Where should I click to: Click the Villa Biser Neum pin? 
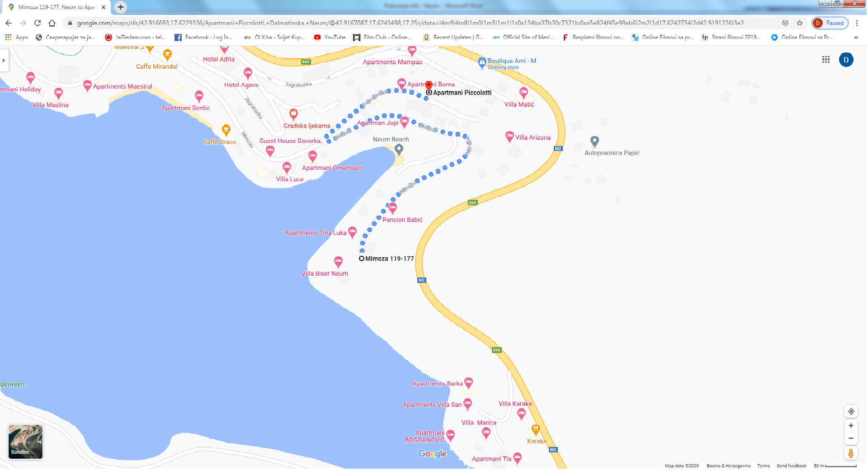point(338,262)
